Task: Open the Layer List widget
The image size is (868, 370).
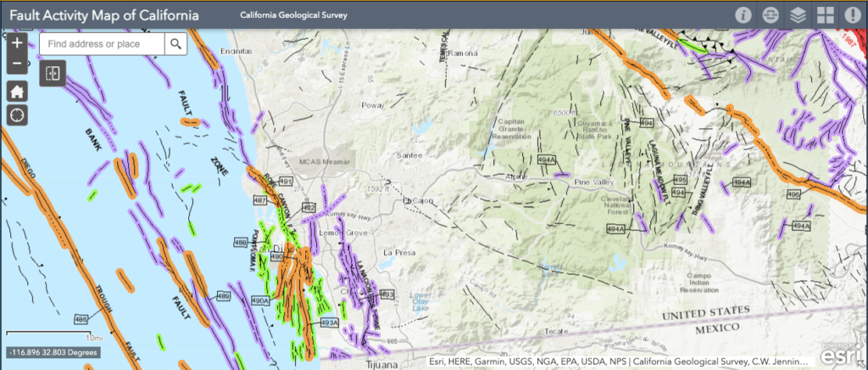Action: coord(798,15)
